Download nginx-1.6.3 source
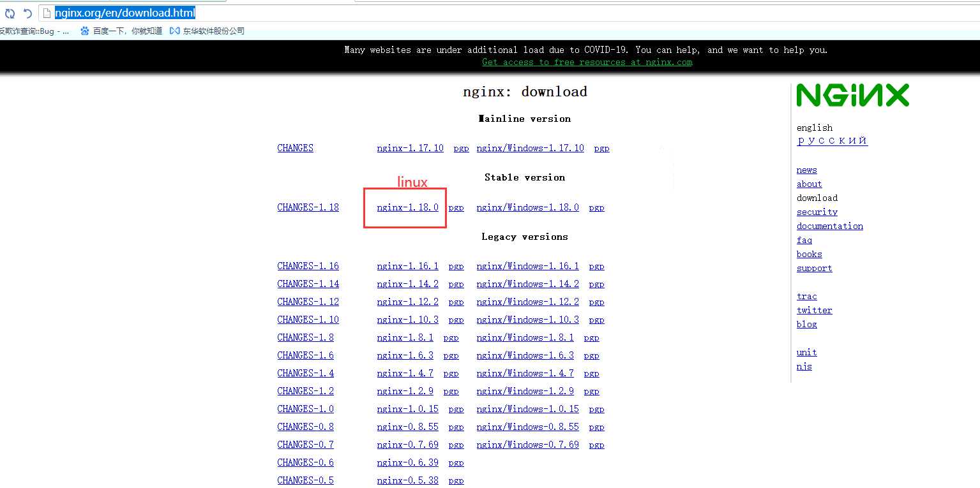 (405, 355)
